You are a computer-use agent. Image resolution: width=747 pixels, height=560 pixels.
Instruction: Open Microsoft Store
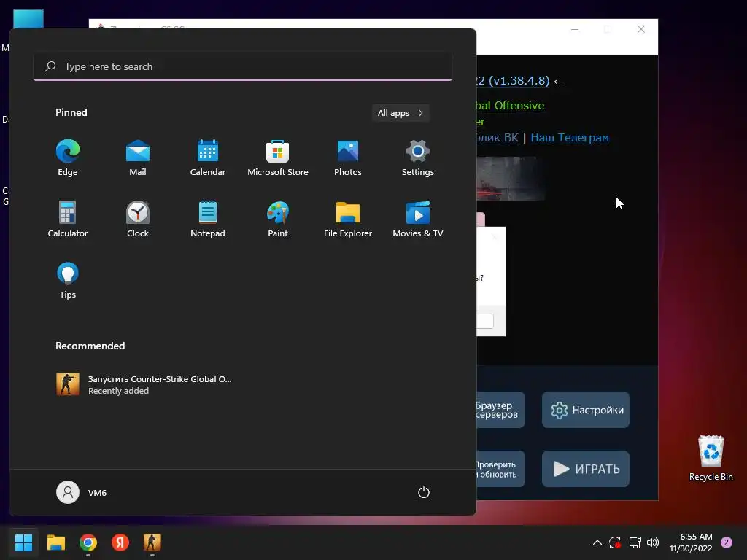pyautogui.click(x=278, y=158)
